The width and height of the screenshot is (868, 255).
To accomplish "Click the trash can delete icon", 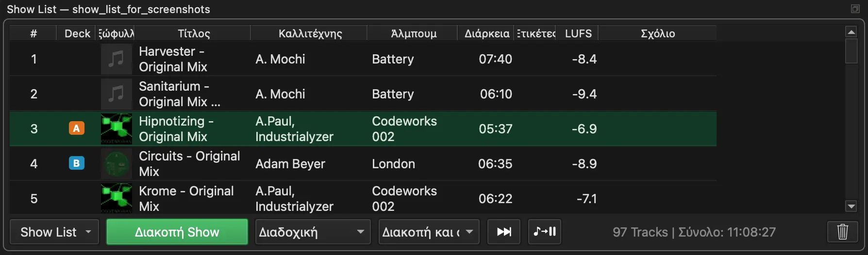I will click(843, 232).
